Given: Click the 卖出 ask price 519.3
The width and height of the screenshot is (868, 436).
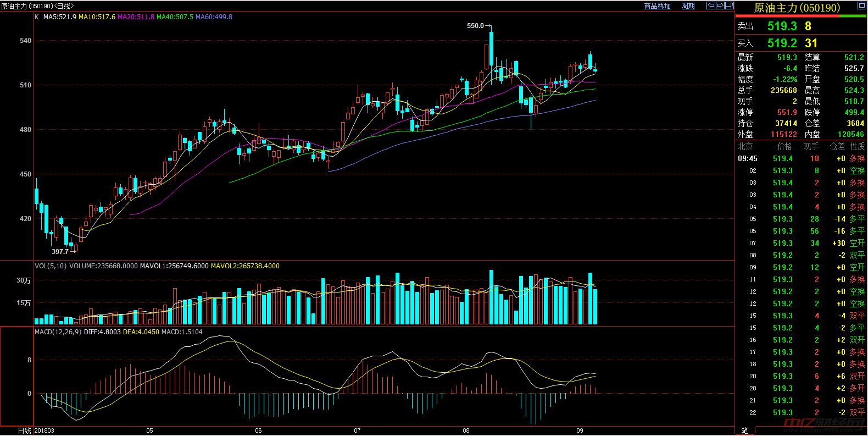Looking at the screenshot, I should point(782,26).
